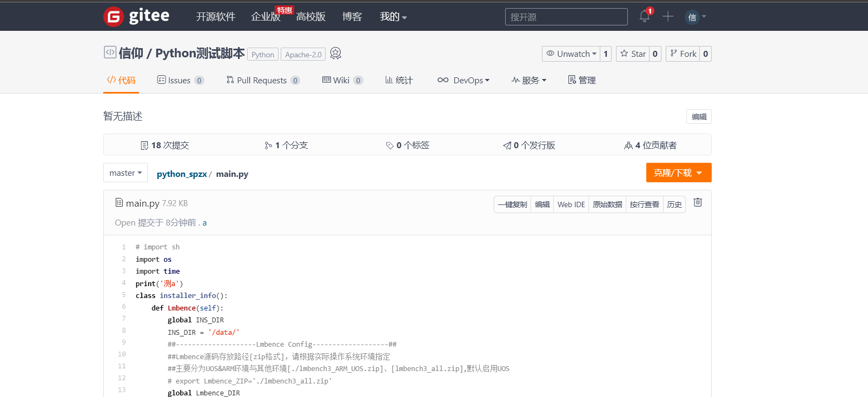This screenshot has width=868, height=397.
Task: Delete main.py with the trash icon
Action: tap(698, 202)
